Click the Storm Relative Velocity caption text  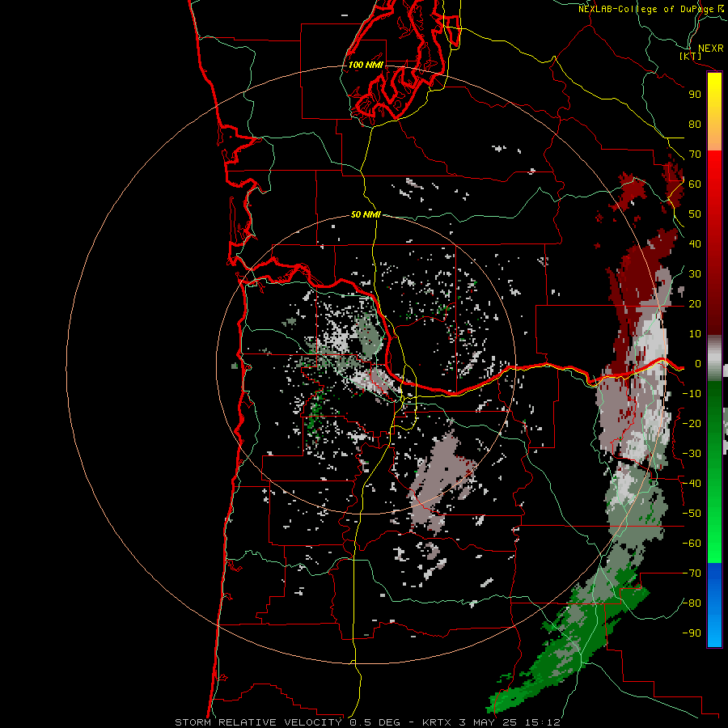point(367,722)
